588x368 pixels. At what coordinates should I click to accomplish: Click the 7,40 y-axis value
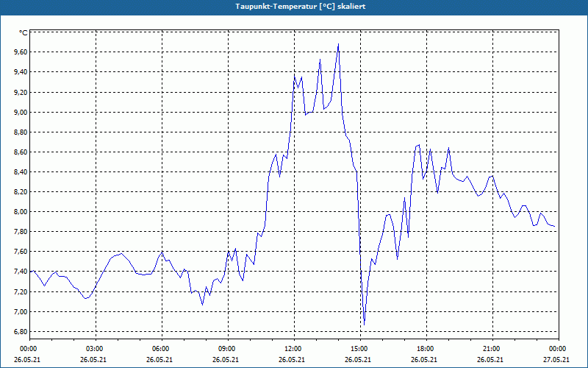click(21, 271)
